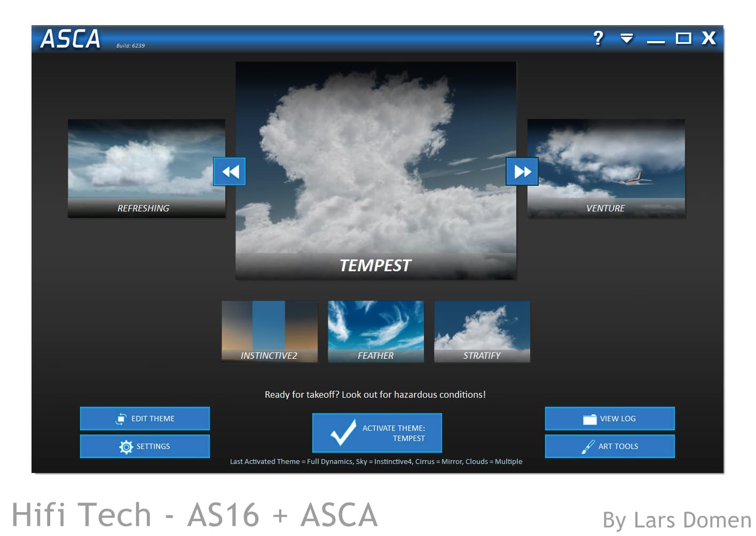The height and width of the screenshot is (536, 756).
Task: Open Settings with the gear icon
Action: (145, 446)
